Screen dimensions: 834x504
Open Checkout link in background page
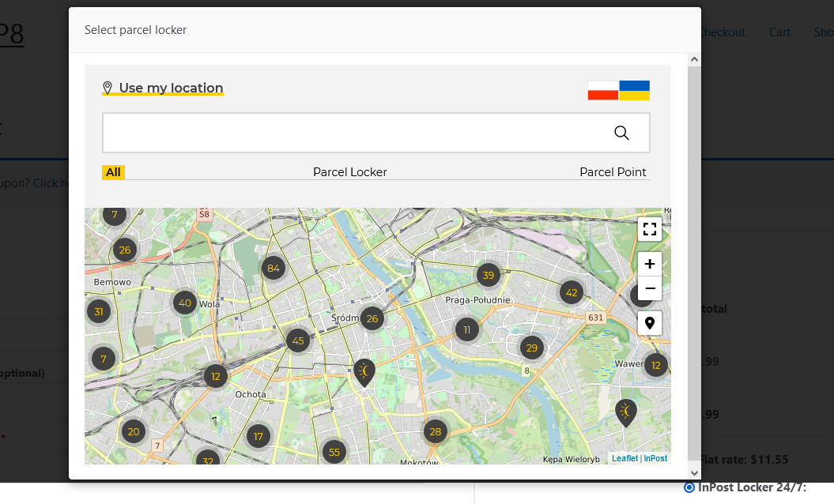click(723, 32)
